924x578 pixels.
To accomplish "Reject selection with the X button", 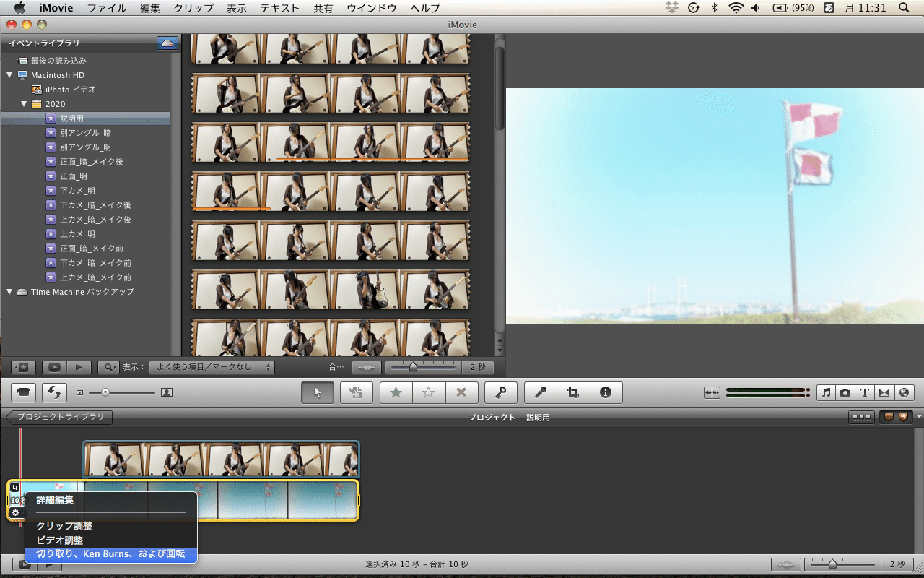I will pyautogui.click(x=462, y=392).
